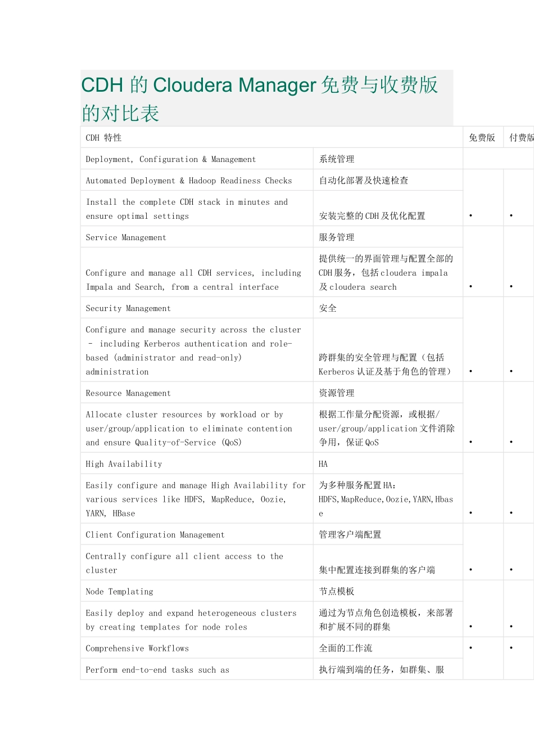534x756 pixels.
Task: Click 免费版 bullet in 'Allocate cluster resources' row
Action: [x=471, y=443]
